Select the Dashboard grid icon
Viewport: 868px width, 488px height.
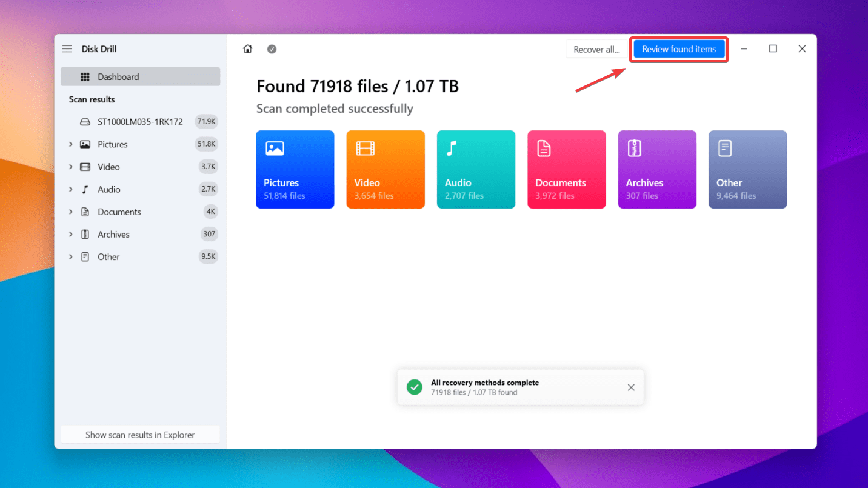coord(85,77)
